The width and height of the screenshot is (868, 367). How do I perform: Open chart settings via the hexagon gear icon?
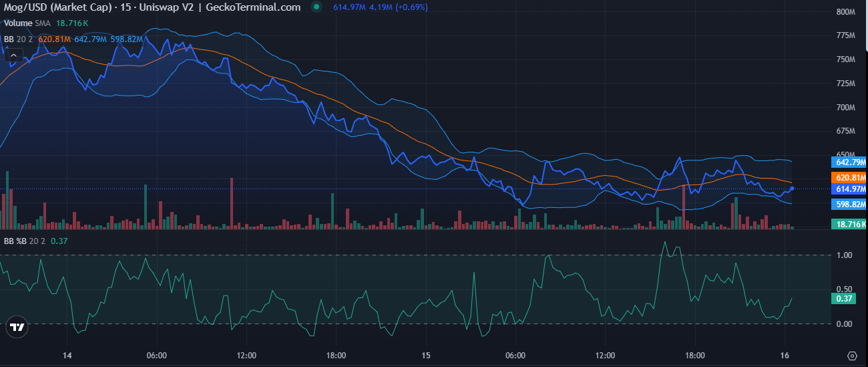coord(853,355)
